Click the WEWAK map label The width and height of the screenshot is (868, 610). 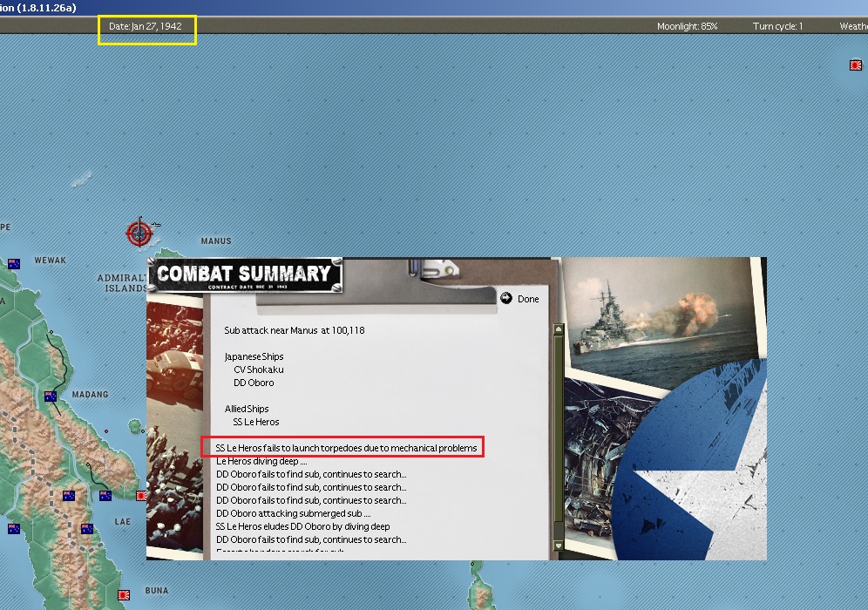tap(50, 261)
